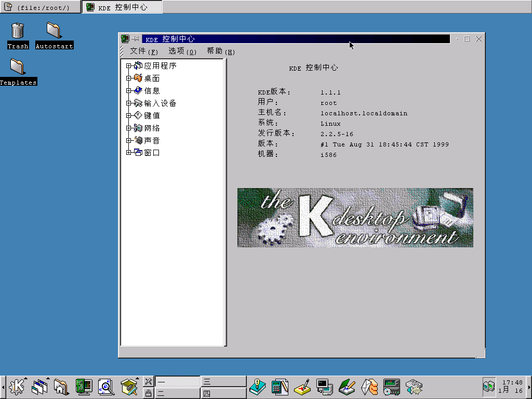Switch to KDE 控制中心 taskbar entry
This screenshot has height=399, width=532.
[x=122, y=7]
